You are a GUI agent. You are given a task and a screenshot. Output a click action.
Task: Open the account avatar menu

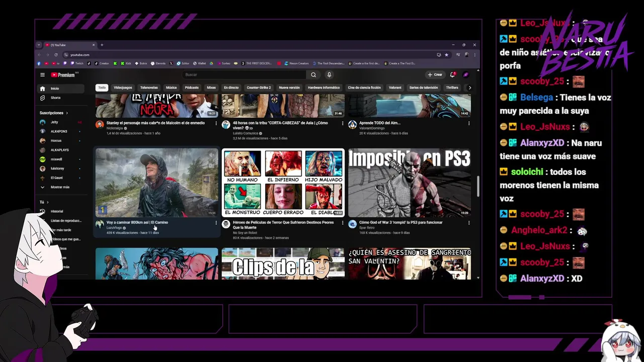[466, 75]
